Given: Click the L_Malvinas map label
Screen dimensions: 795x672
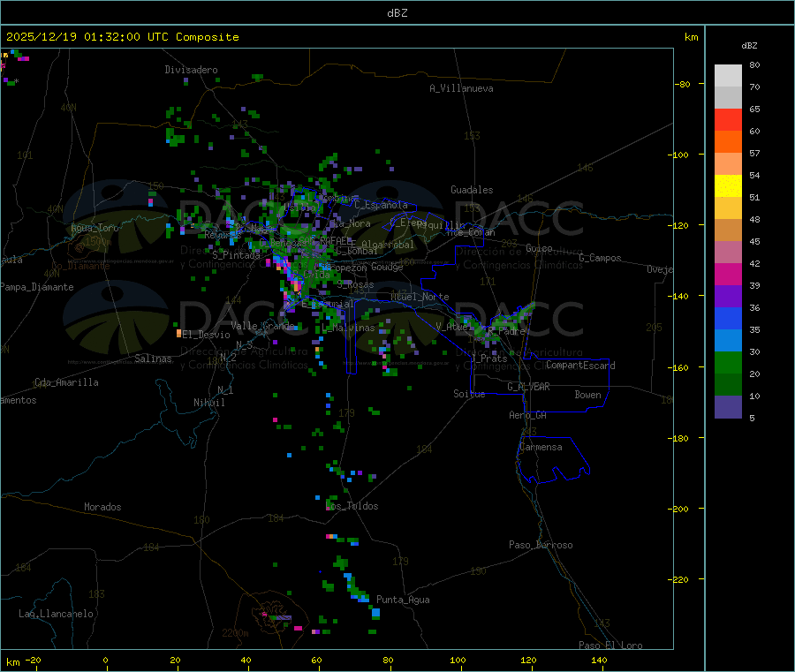Looking at the screenshot, I should click(x=348, y=328).
